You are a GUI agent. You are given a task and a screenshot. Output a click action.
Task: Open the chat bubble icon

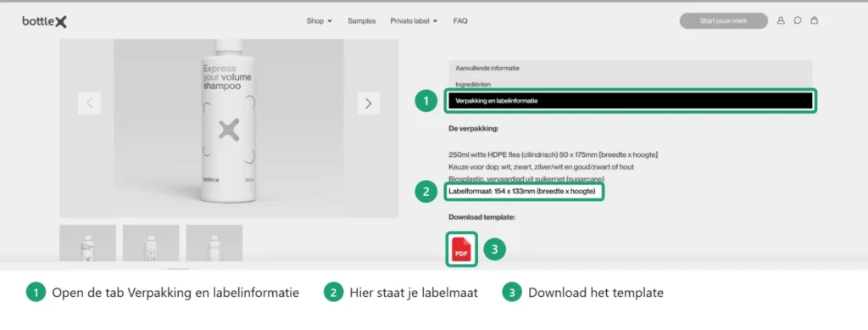click(797, 20)
